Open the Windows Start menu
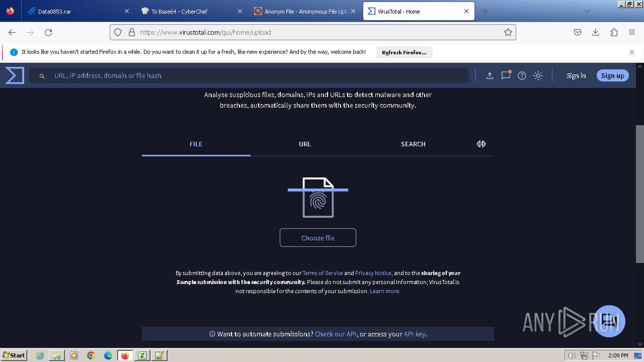The width and height of the screenshot is (644, 362). pos(14,355)
